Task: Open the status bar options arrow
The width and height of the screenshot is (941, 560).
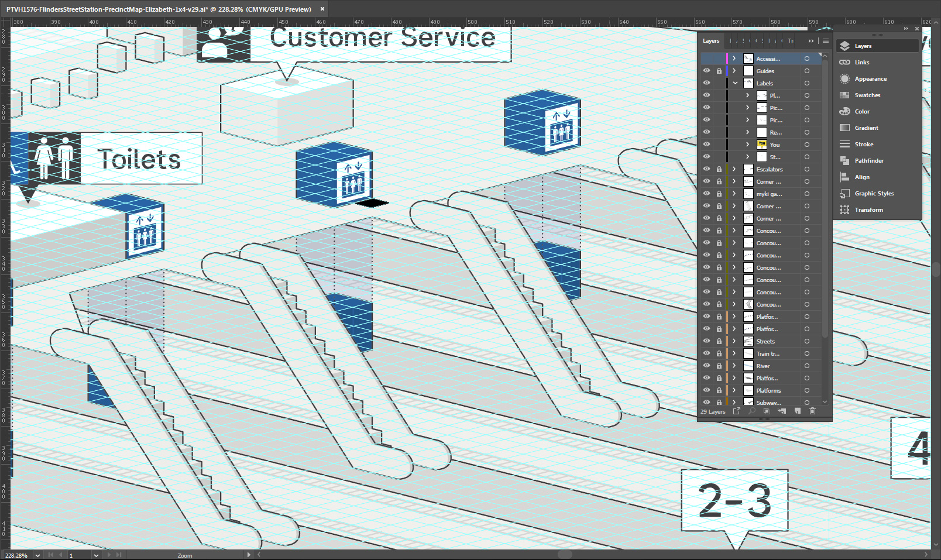Action: pyautogui.click(x=249, y=555)
